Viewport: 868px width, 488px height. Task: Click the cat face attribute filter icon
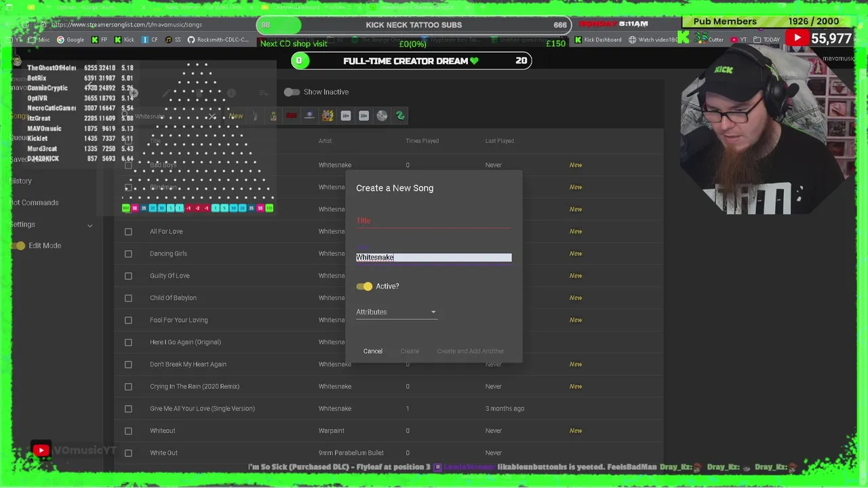(328, 116)
